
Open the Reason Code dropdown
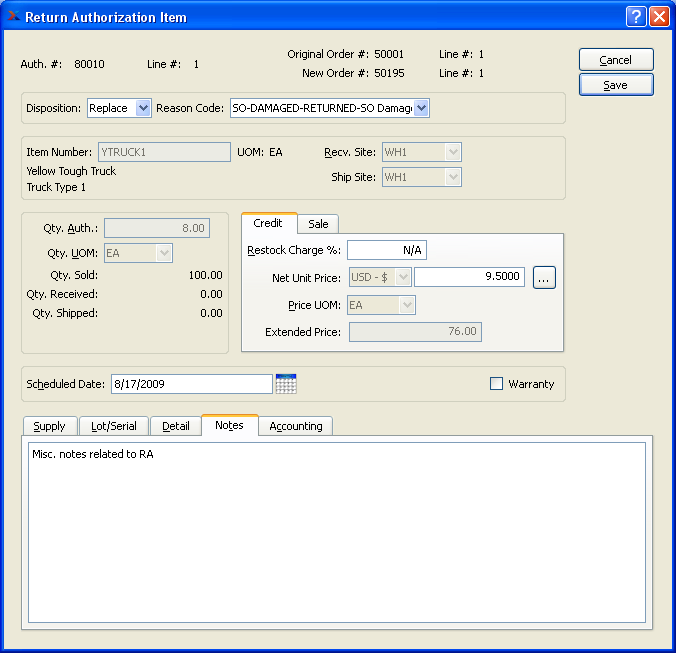point(421,108)
